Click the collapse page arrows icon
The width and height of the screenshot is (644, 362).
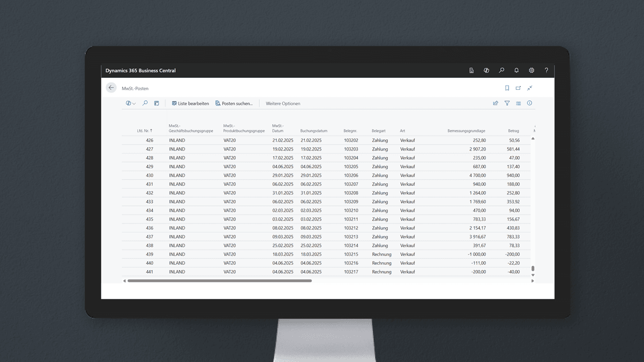(530, 88)
